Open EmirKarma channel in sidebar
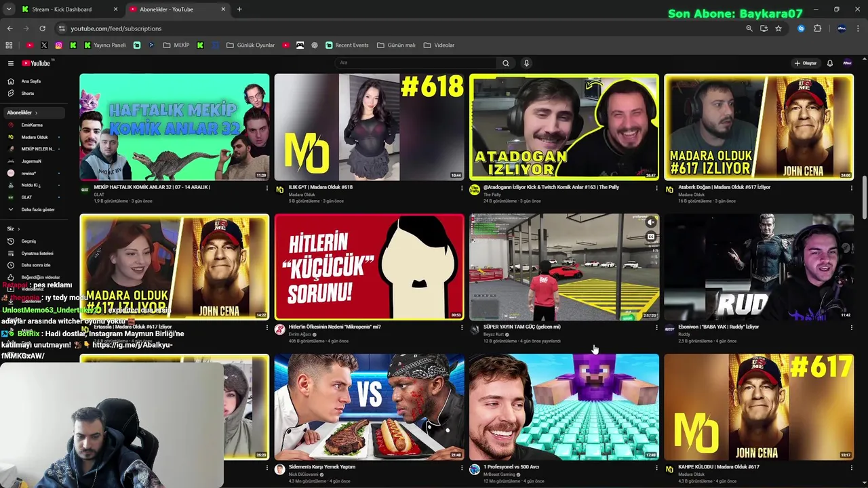 click(33, 125)
